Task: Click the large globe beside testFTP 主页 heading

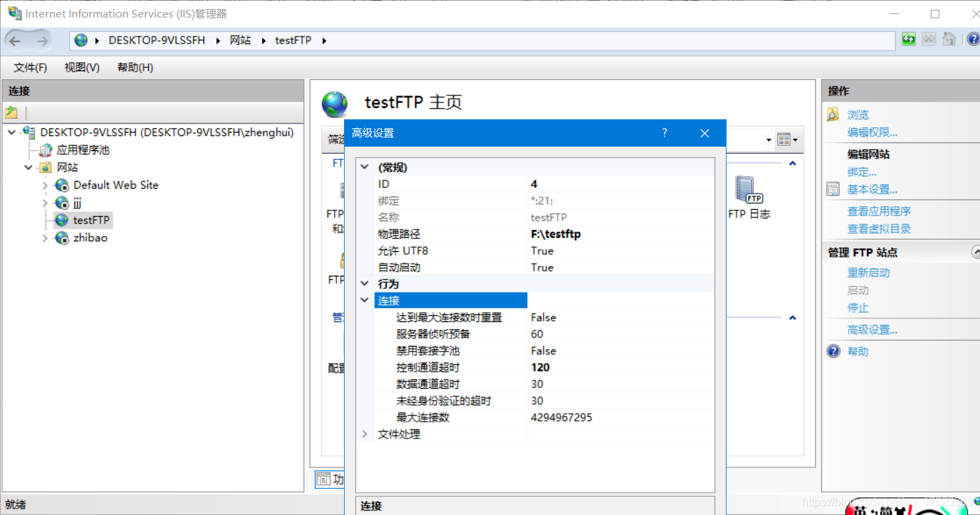Action: pos(335,104)
